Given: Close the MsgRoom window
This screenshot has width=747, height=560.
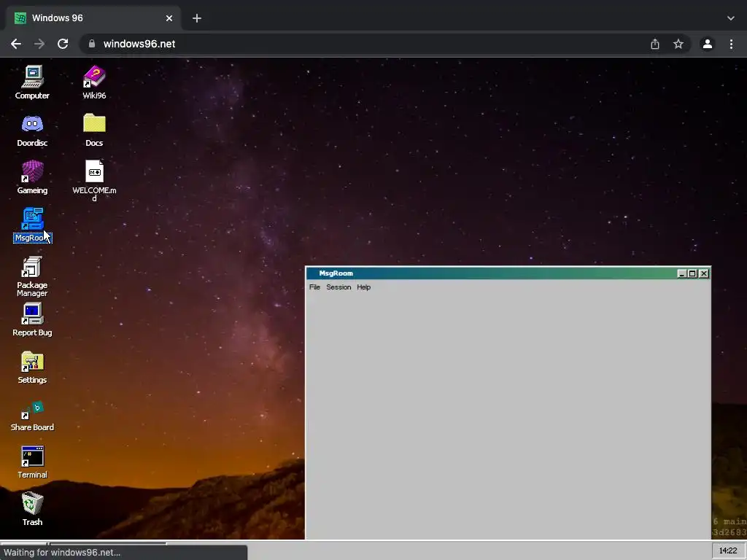Looking at the screenshot, I should 704,273.
